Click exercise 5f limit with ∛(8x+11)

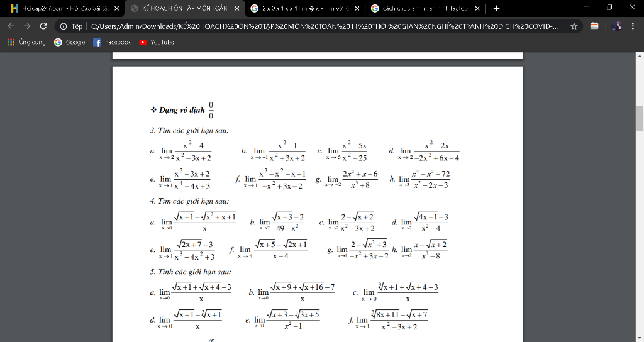pyautogui.click(x=391, y=320)
